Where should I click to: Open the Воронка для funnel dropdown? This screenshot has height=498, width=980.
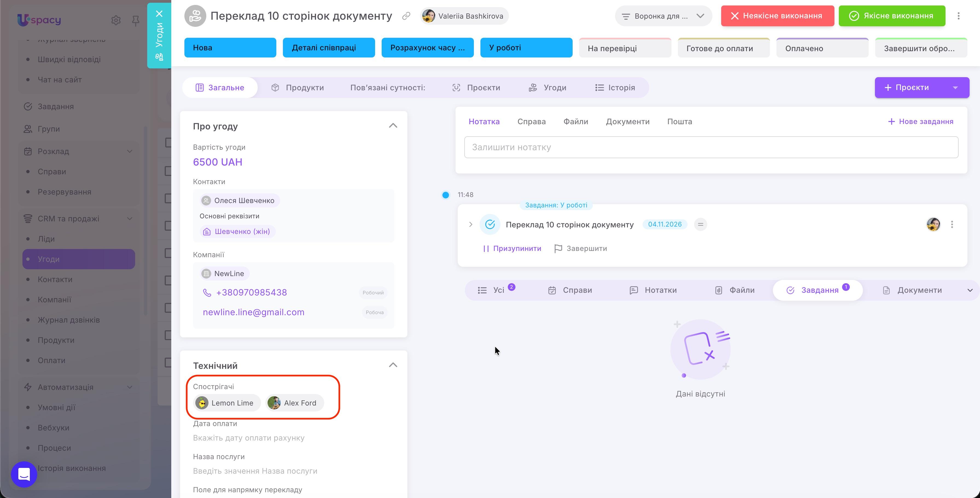click(663, 16)
